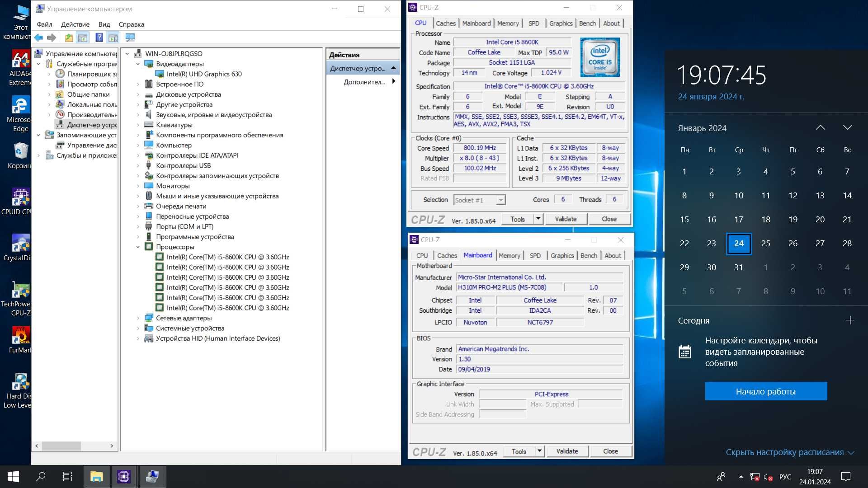The width and height of the screenshot is (868, 488).
Task: Open the Tools dropdown arrow in upper CPU-Z
Action: pyautogui.click(x=538, y=219)
